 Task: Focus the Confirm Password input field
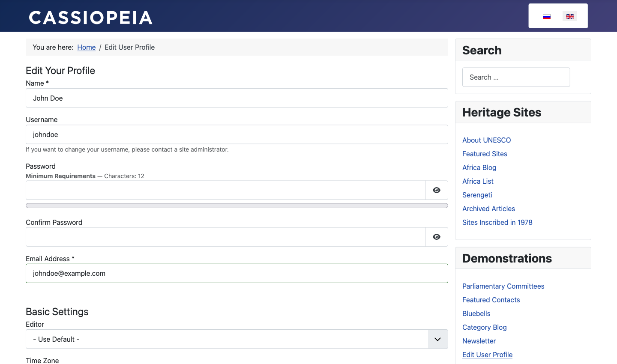tap(225, 237)
